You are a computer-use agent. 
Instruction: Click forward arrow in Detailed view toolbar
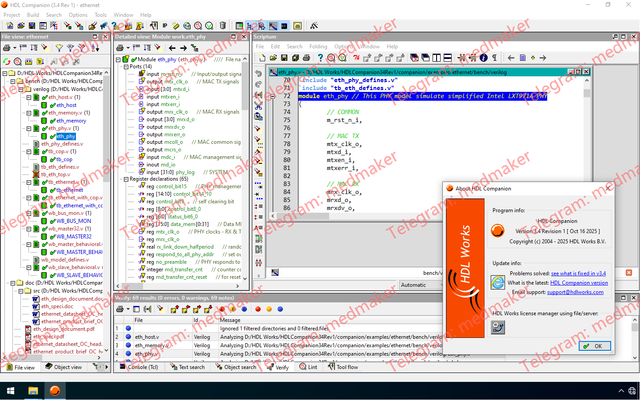pos(183,48)
